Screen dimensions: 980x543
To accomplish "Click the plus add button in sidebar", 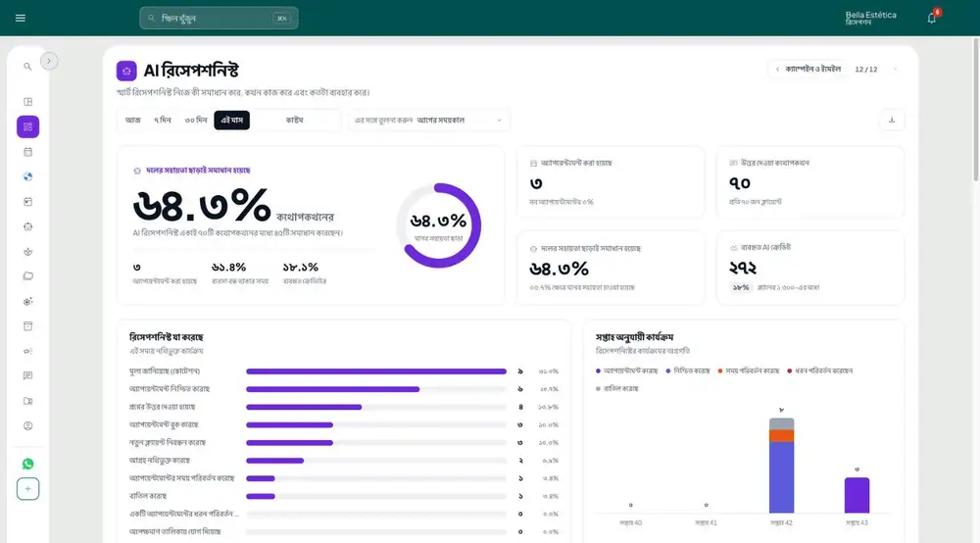I will click(x=27, y=489).
